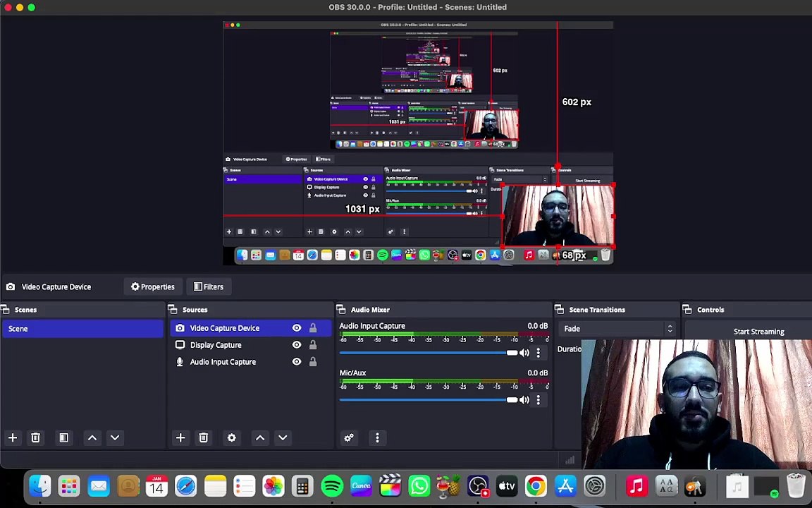Open Google Chrome from the Dock
This screenshot has width=812, height=508.
[x=536, y=486]
